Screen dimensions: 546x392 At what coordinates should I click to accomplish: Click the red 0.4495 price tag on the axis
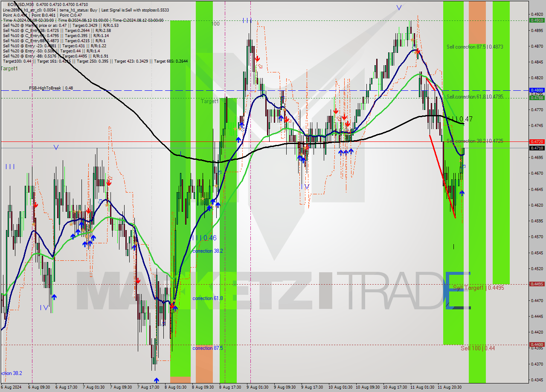537,284
